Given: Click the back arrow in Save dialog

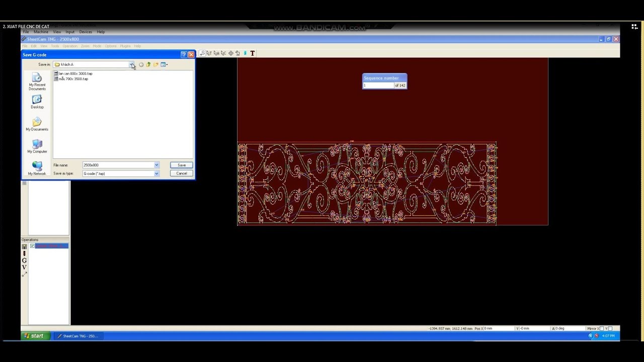Looking at the screenshot, I should pyautogui.click(x=141, y=64).
